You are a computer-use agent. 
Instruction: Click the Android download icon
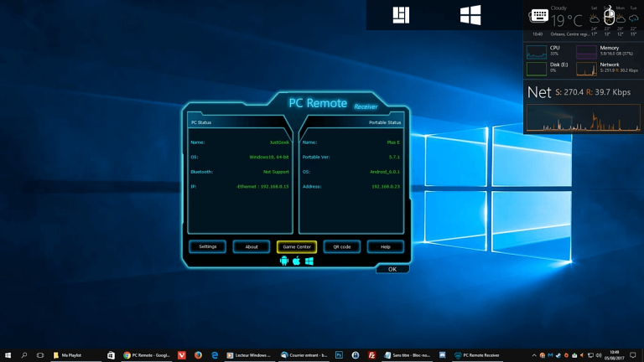coord(283,261)
